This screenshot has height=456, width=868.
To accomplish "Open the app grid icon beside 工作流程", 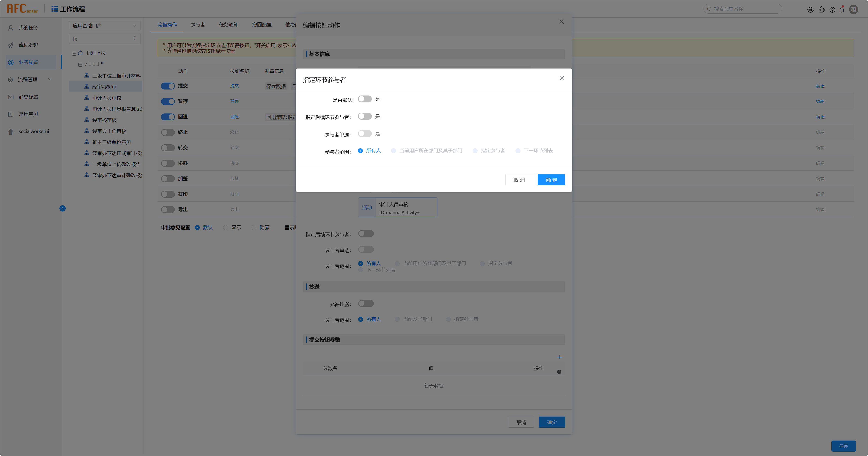I will 55,9.
